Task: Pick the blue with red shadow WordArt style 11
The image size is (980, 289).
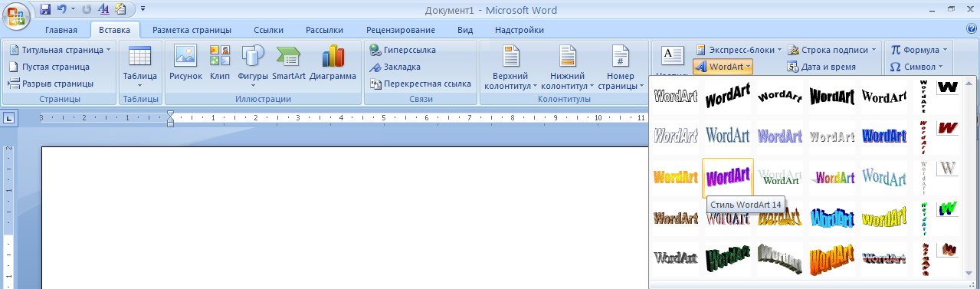Action: [x=884, y=136]
